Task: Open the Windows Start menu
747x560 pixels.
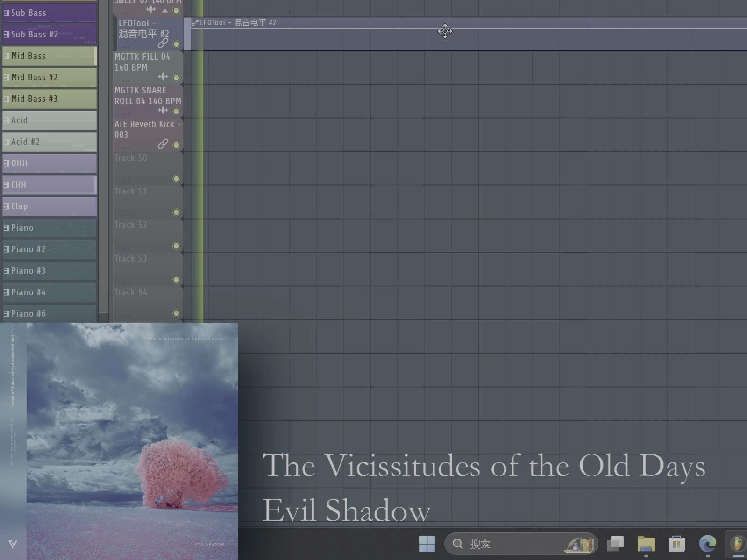Action: pos(427,544)
